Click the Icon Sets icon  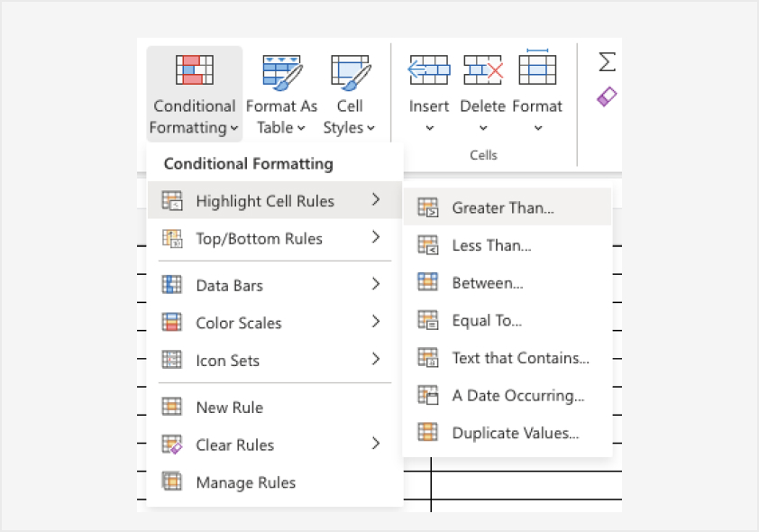tap(172, 360)
